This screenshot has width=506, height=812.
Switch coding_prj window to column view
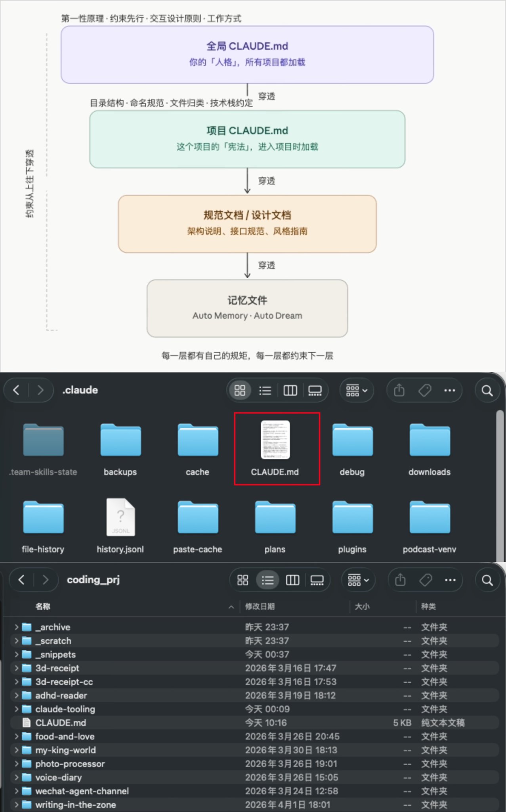click(x=292, y=580)
